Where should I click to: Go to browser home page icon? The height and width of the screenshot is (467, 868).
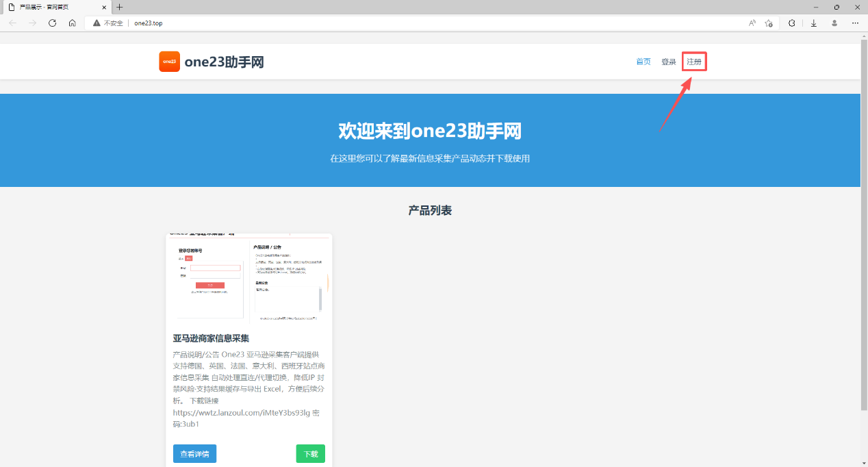72,23
